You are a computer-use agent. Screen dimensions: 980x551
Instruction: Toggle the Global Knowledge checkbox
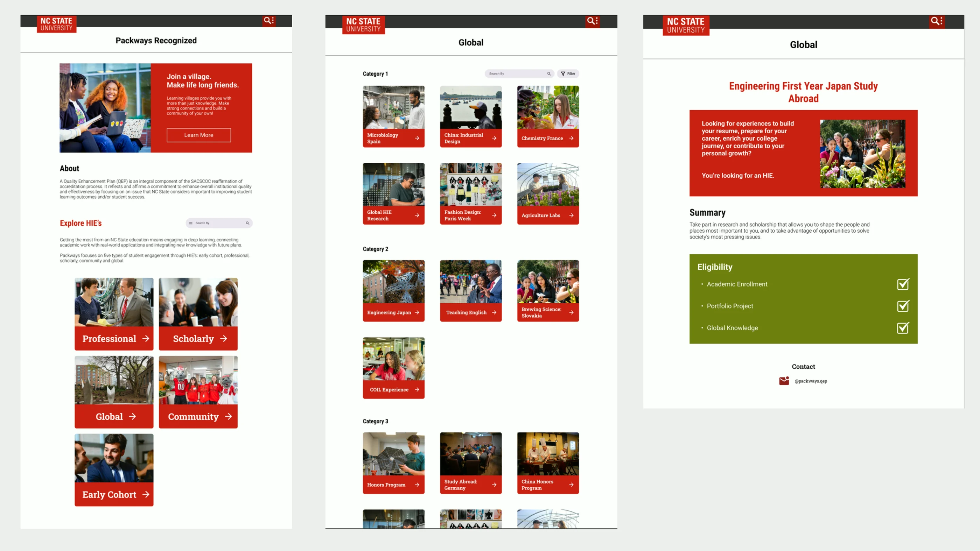click(x=903, y=328)
